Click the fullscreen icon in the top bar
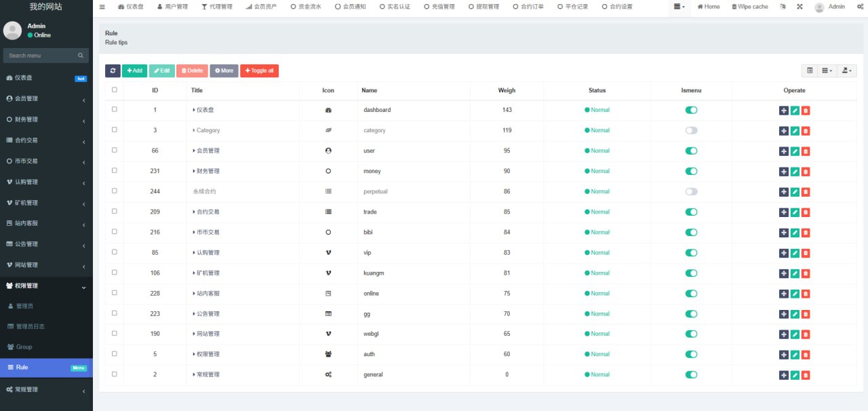The height and width of the screenshot is (411, 868). [x=800, y=7]
